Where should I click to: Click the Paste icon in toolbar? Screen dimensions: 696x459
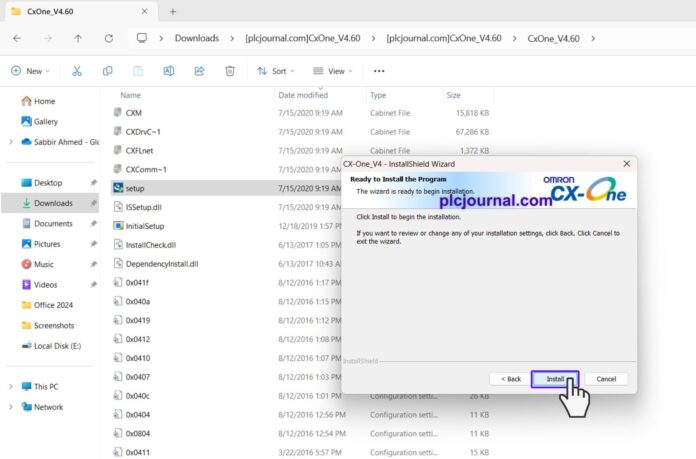(x=138, y=71)
